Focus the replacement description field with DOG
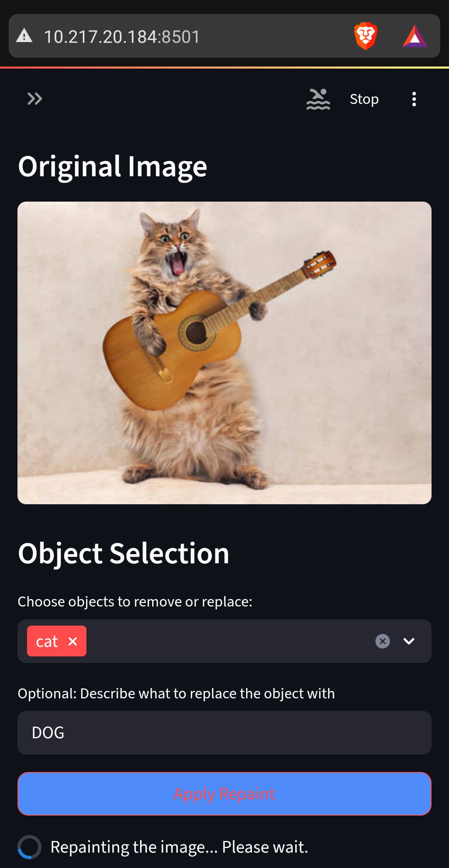449x868 pixels. tap(224, 732)
